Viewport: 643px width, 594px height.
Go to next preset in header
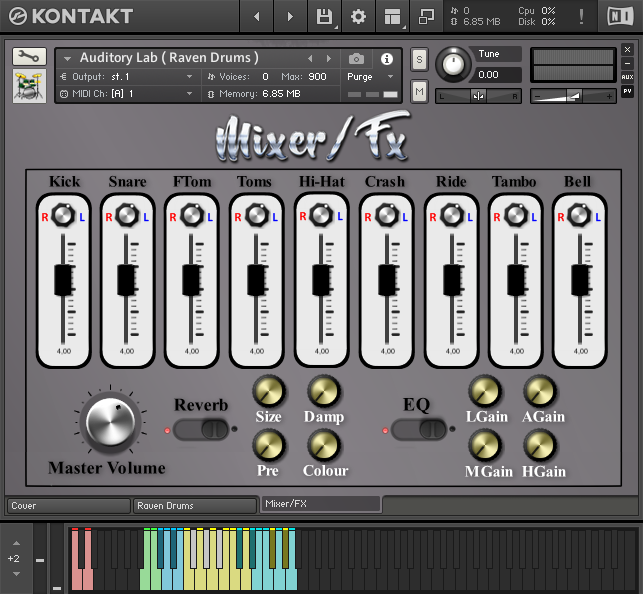pos(290,17)
